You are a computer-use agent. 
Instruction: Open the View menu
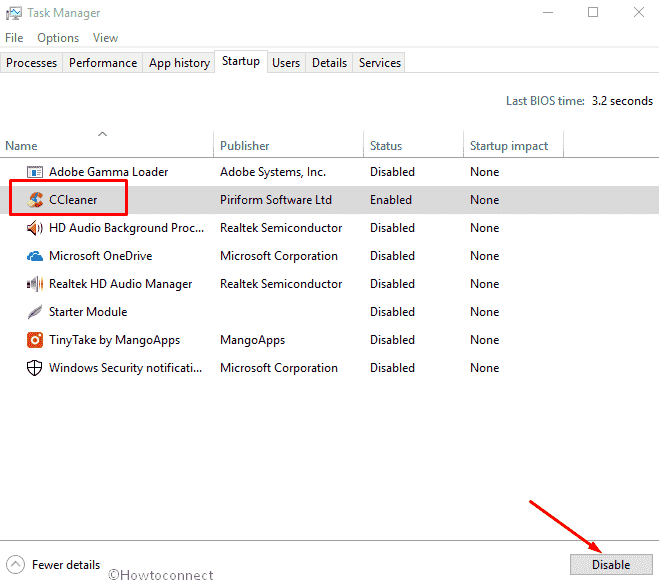tap(105, 38)
